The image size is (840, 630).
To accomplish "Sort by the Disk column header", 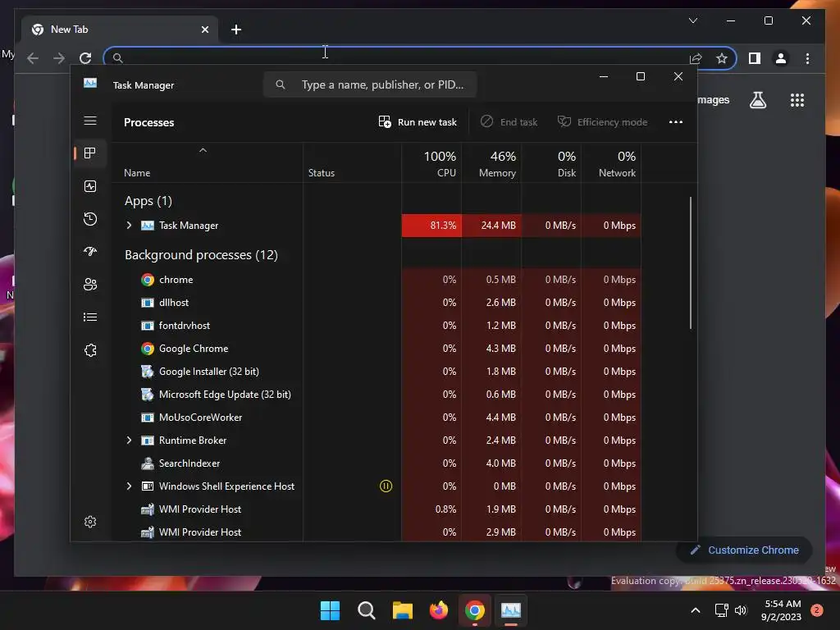I will [552, 163].
